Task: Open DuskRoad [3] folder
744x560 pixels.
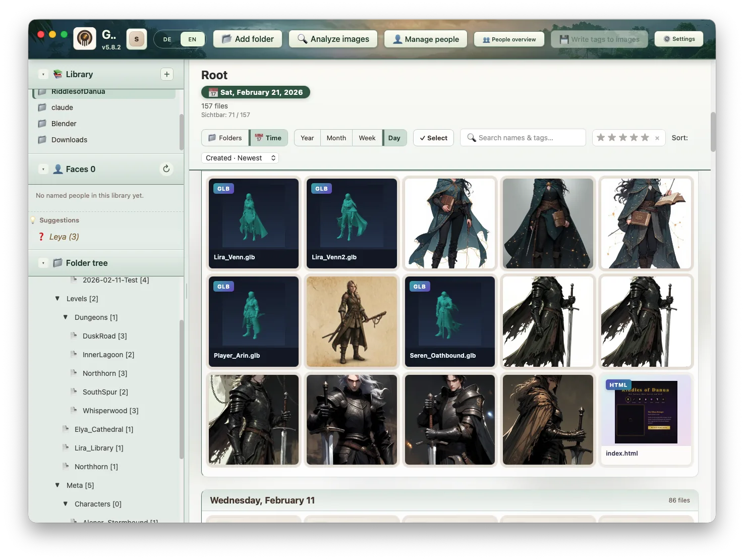Action: point(104,336)
